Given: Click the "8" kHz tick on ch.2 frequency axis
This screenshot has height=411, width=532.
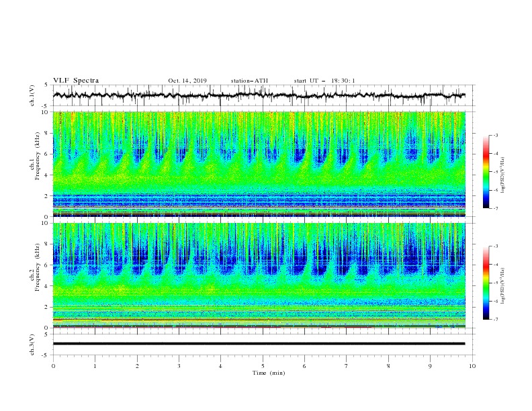Looking at the screenshot, I should [47, 244].
